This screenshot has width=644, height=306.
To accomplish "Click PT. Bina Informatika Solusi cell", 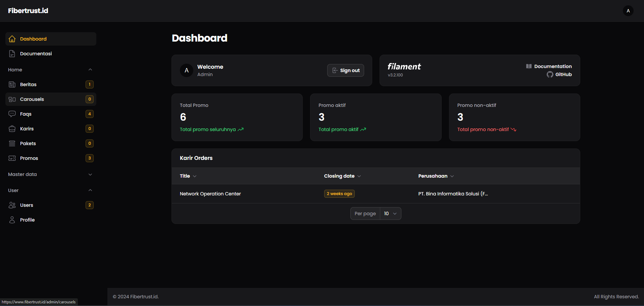I will [453, 194].
